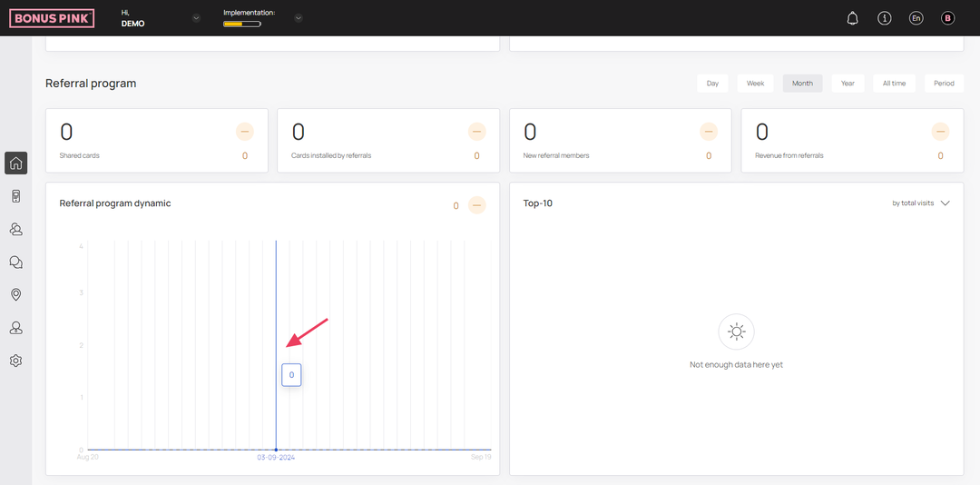Expand the Implementation progress dropdown
The image size is (980, 485).
click(x=299, y=18)
